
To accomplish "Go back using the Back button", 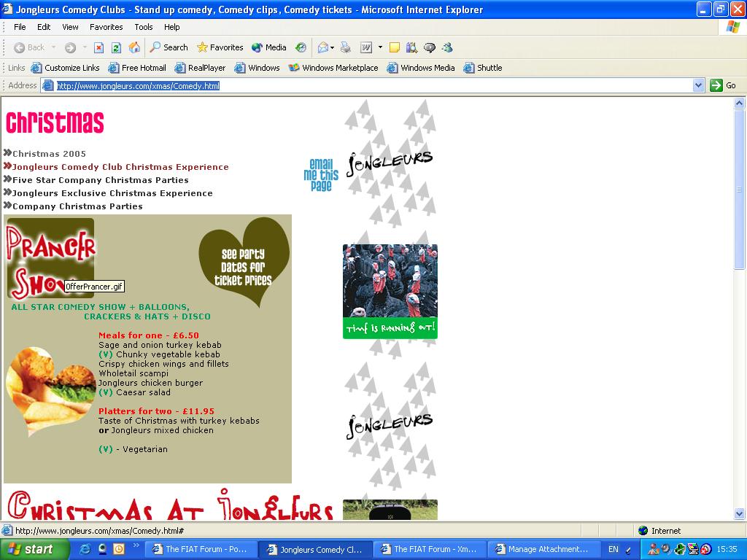I will pyautogui.click(x=29, y=47).
